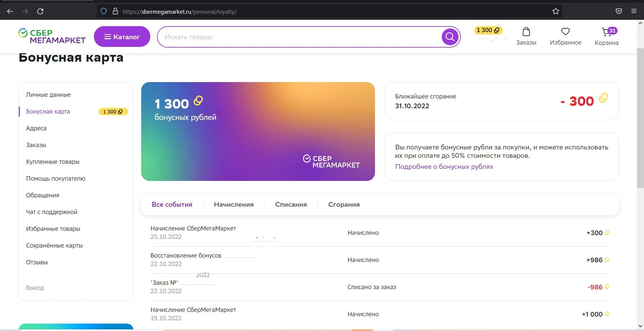
Task: Click Выход to log out
Action: [35, 288]
